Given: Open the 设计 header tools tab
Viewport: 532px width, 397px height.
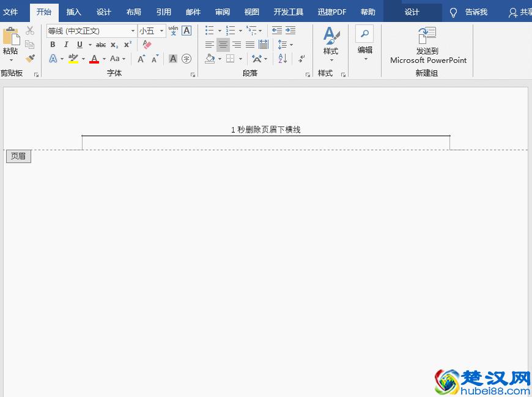Looking at the screenshot, I should (x=412, y=12).
